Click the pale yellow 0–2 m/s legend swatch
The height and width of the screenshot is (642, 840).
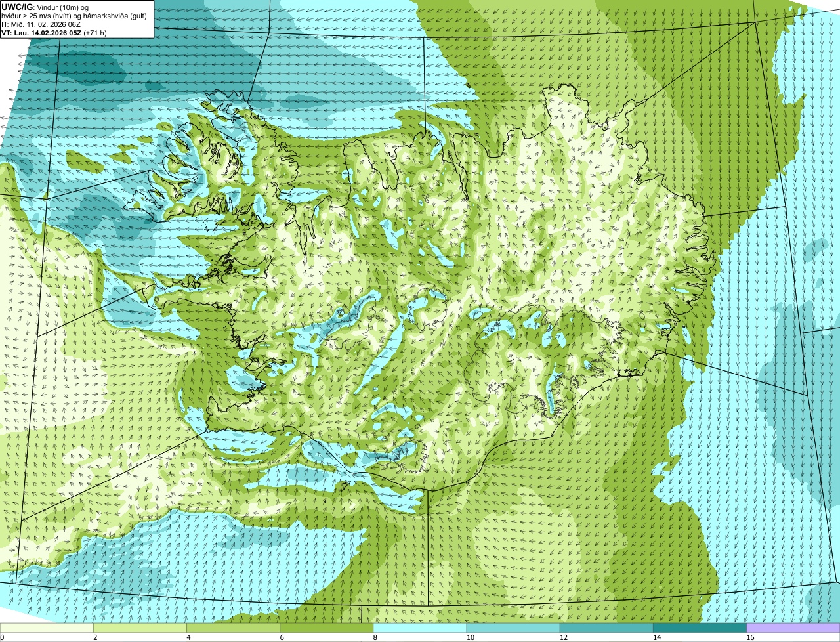(x=47, y=628)
